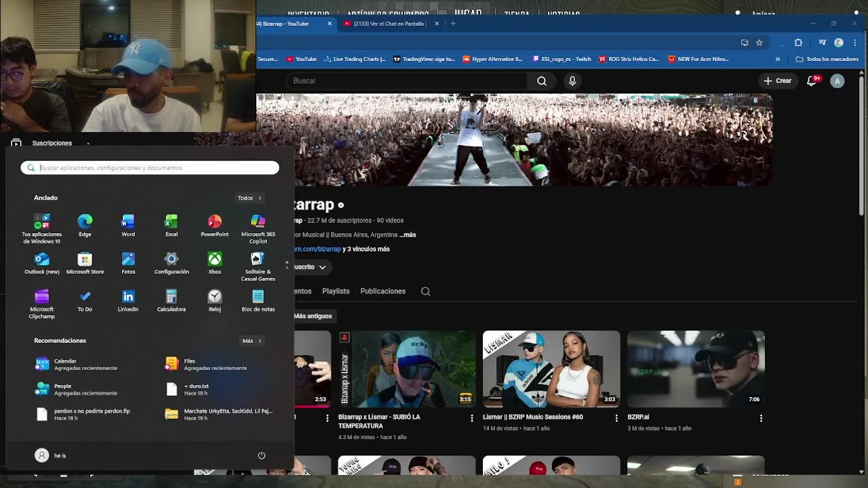Open Lismar BZRP Music Sessions #60 thumbnail

pyautogui.click(x=551, y=369)
